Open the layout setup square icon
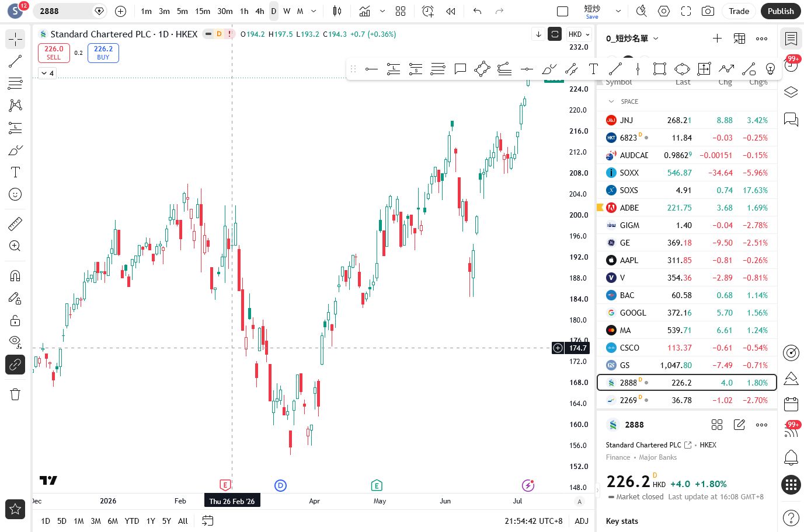Image resolution: width=804 pixels, height=532 pixels. (563, 11)
